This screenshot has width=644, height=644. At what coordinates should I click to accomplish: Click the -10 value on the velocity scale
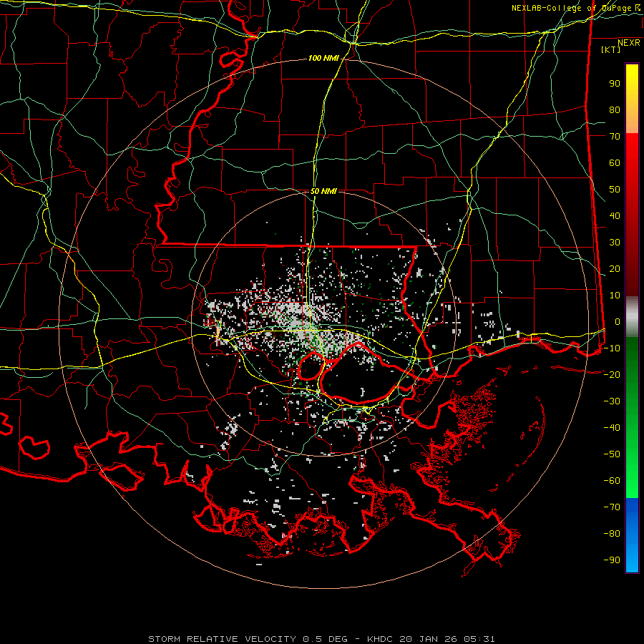(612, 348)
